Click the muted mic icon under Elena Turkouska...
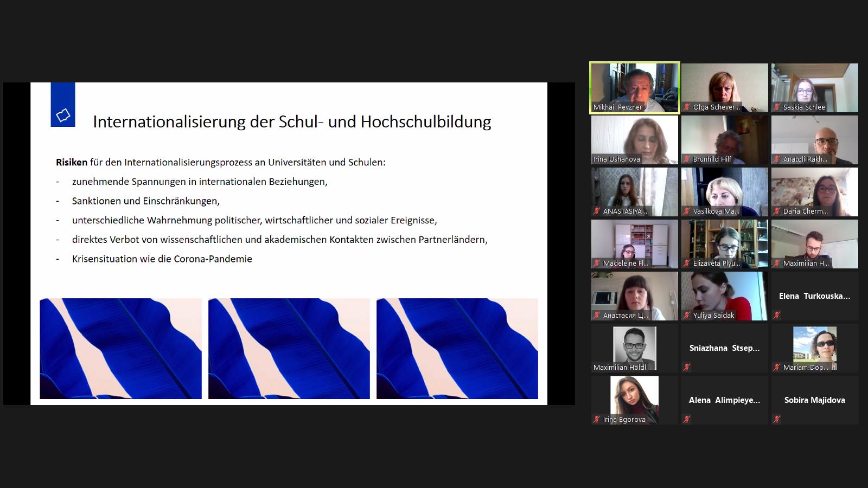Image resolution: width=868 pixels, height=488 pixels. click(777, 315)
